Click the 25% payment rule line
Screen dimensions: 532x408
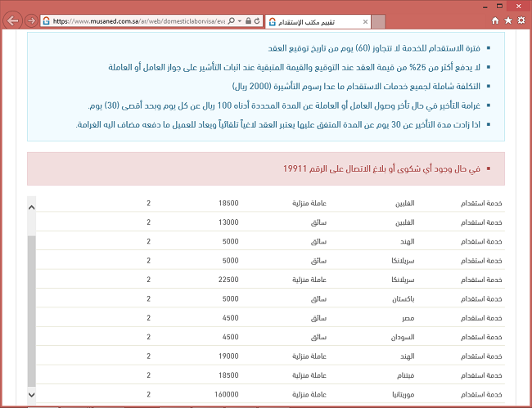(295, 67)
